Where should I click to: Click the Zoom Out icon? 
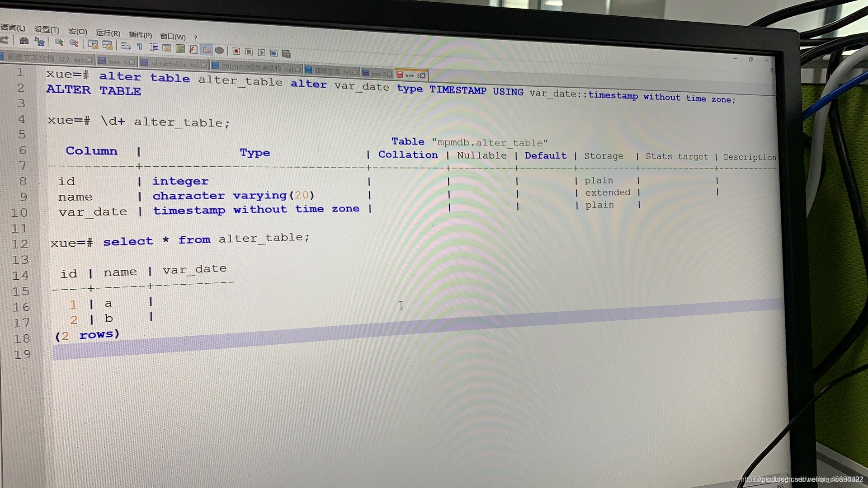click(74, 43)
